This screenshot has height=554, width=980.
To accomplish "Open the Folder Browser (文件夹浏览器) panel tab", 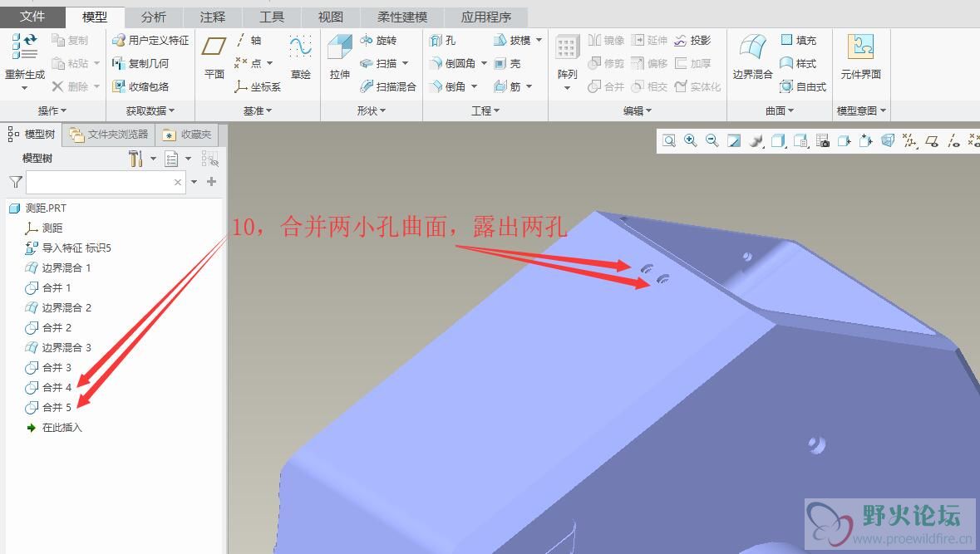I will tap(110, 135).
